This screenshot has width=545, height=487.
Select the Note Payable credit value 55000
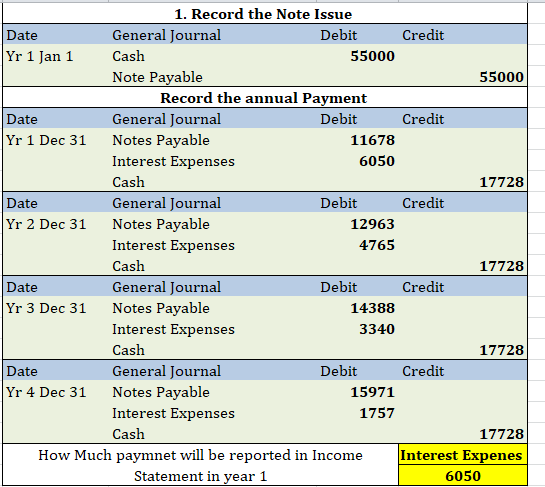[x=501, y=77]
